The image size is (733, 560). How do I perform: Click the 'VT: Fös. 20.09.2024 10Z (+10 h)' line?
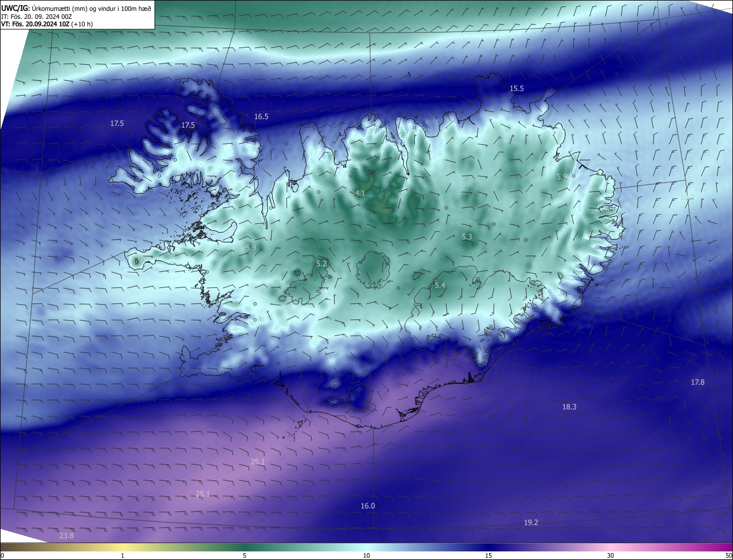click(47, 24)
